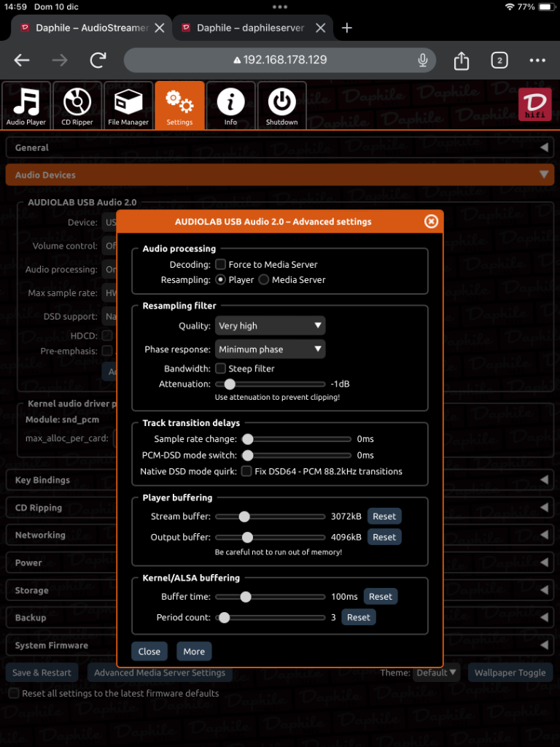Open the Quality dropdown set to Very high
Image resolution: width=560 pixels, height=747 pixels.
(270, 326)
